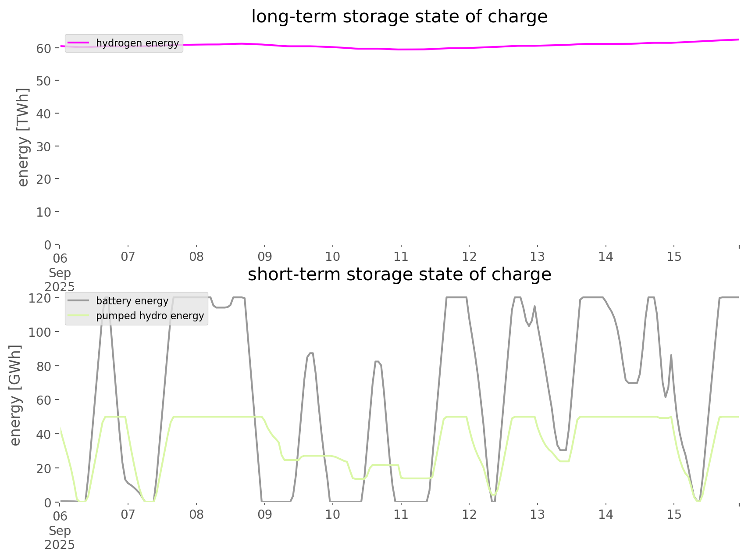The width and height of the screenshot is (748, 560).
Task: Click the 15 date tick on top chart
Action: (x=674, y=257)
